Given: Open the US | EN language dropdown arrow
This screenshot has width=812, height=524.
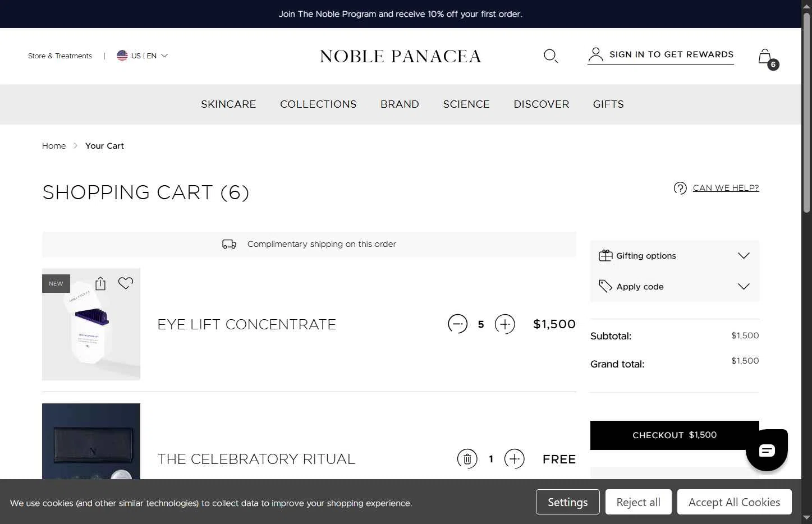Looking at the screenshot, I should tap(164, 56).
